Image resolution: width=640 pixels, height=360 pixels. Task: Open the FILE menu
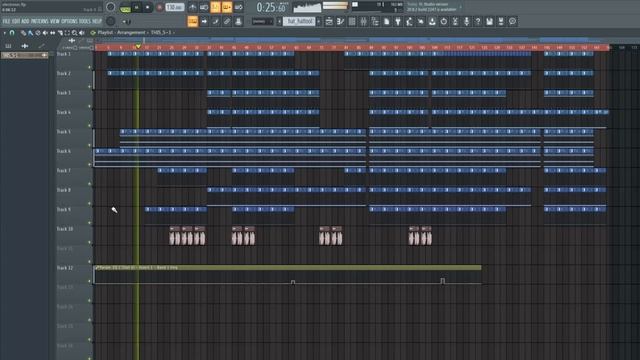[6, 21]
